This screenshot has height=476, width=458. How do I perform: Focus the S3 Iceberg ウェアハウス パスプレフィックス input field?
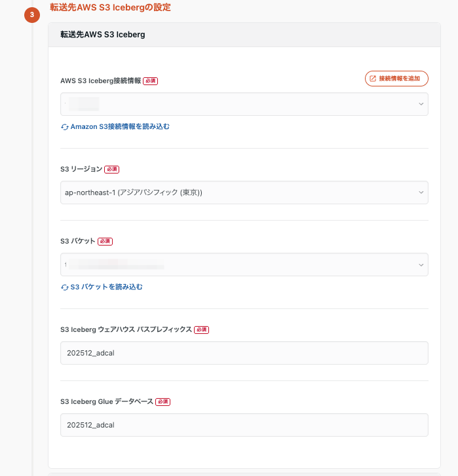(x=244, y=353)
